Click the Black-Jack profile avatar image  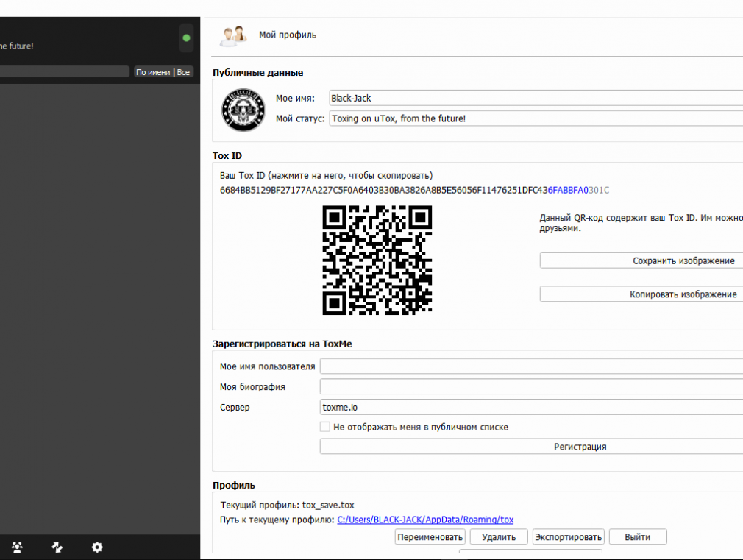tap(243, 110)
